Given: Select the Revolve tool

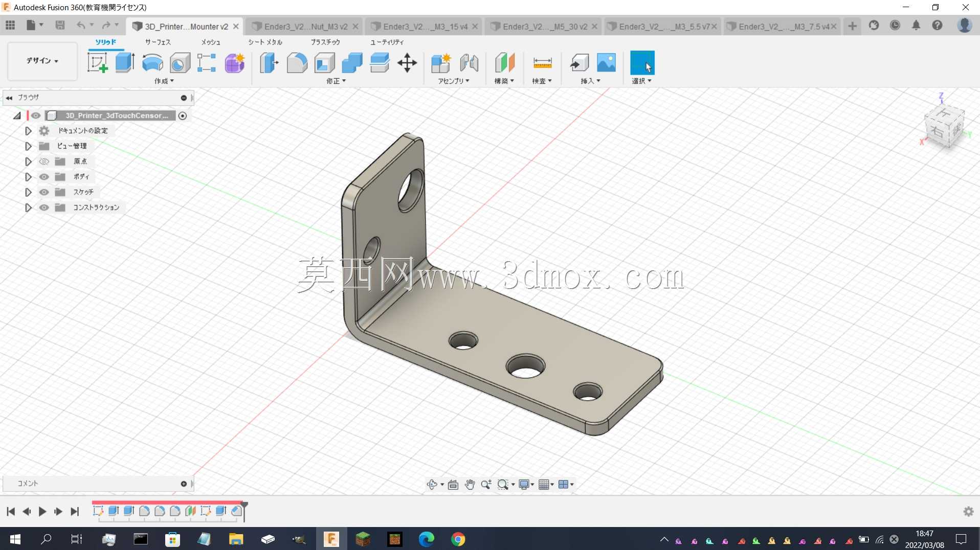Looking at the screenshot, I should [x=152, y=63].
